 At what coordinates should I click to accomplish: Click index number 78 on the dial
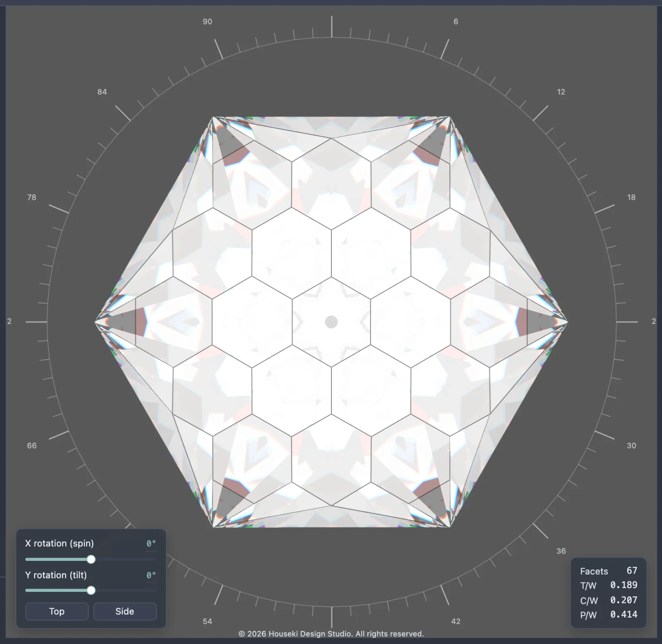pos(32,197)
